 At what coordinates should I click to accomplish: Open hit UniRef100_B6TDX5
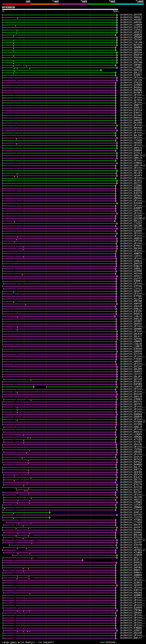[x=131, y=45]
